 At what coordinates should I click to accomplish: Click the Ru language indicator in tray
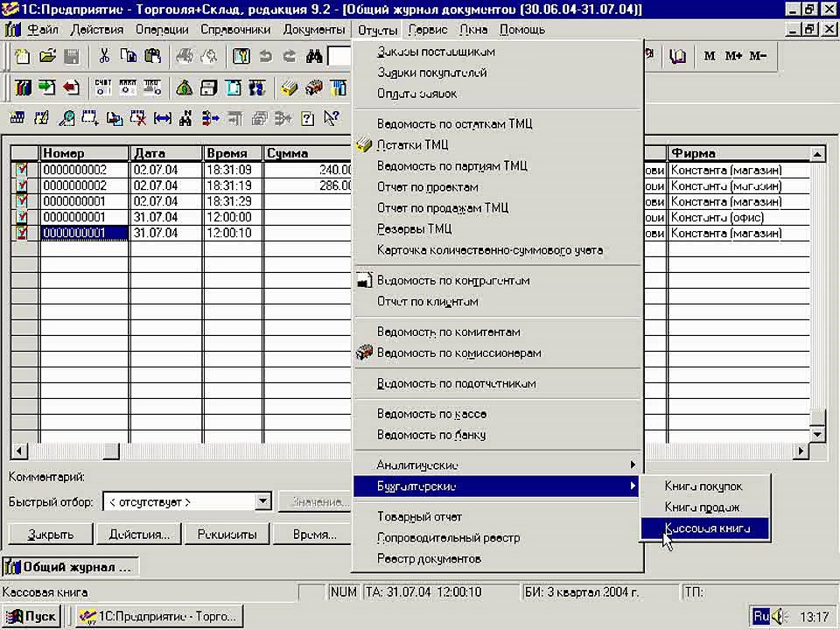click(761, 617)
